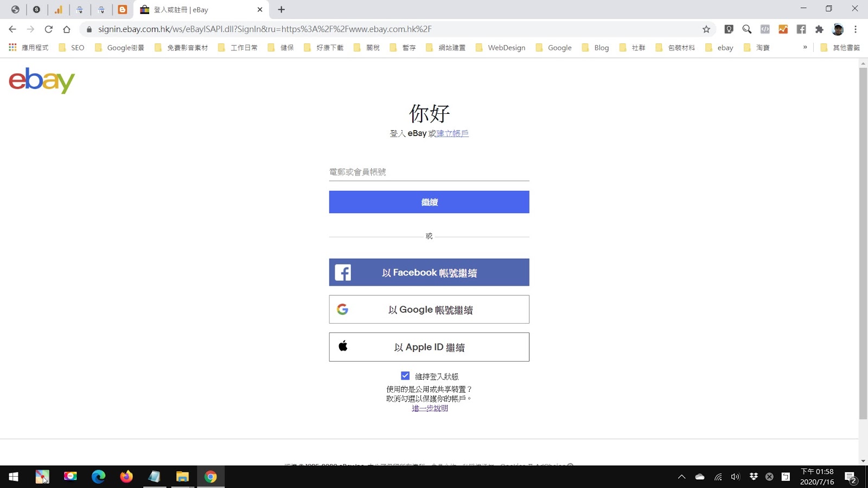Open the 好康下載 bookmark folder
868x488 pixels.
click(x=323, y=48)
